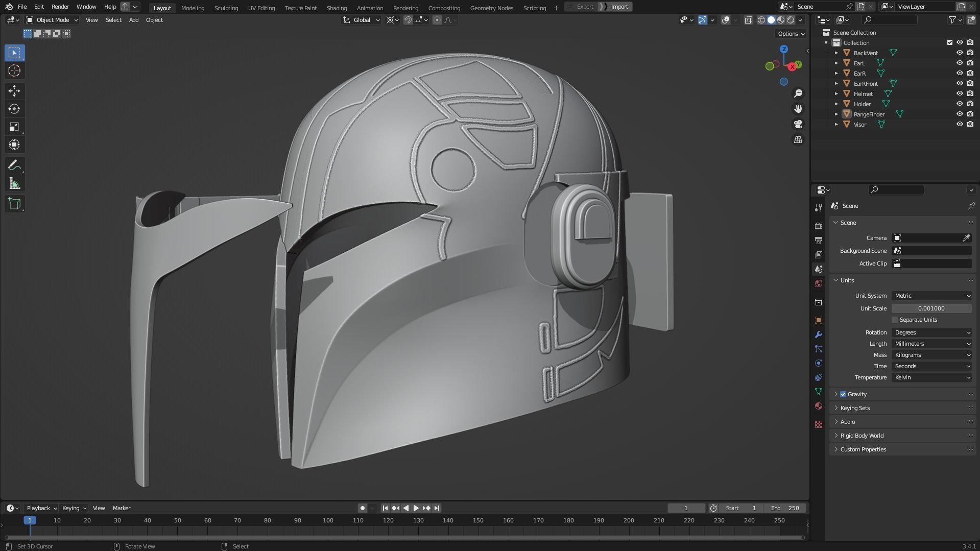Hide the Helmet object in viewport
Viewport: 980px width, 551px height.
(960, 93)
